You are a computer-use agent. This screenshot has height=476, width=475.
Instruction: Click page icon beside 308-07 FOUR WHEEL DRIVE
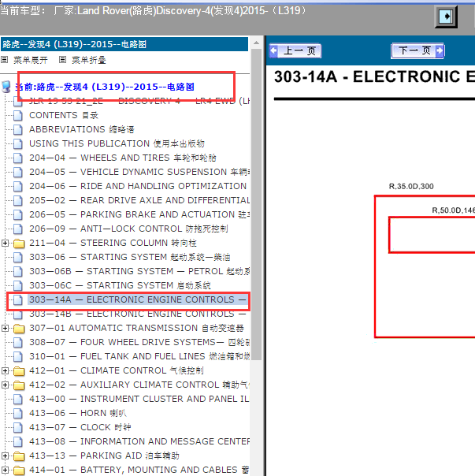pyautogui.click(x=18, y=343)
